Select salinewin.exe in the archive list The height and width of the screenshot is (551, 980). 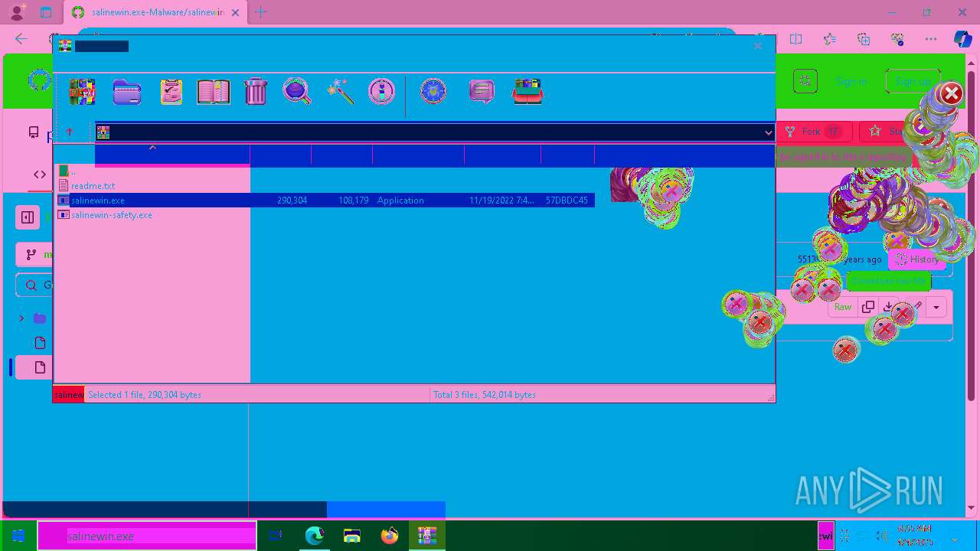point(325,201)
